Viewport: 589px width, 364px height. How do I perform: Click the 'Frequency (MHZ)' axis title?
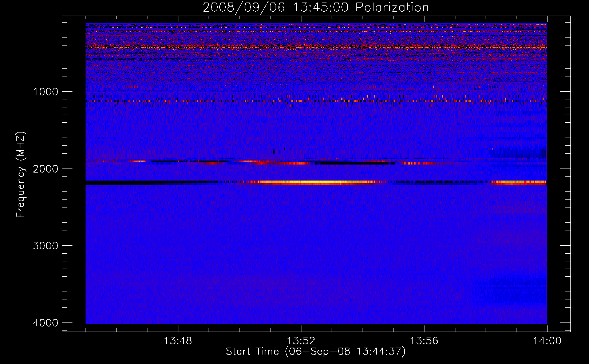pyautogui.click(x=21, y=174)
